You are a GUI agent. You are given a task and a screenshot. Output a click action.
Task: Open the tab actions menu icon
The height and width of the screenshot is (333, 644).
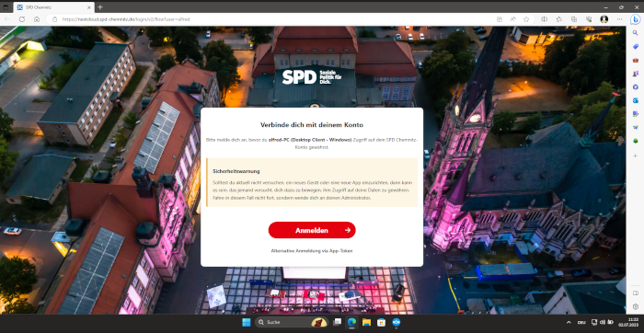[x=6, y=7]
